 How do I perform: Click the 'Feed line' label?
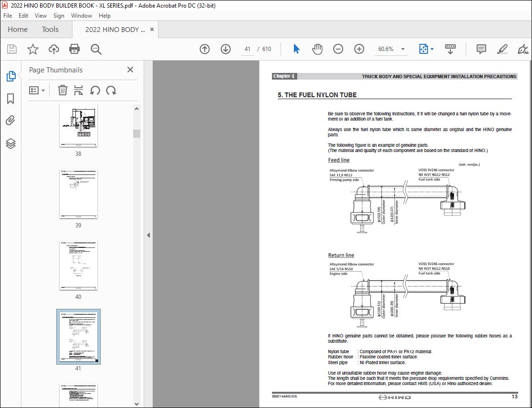tap(339, 160)
